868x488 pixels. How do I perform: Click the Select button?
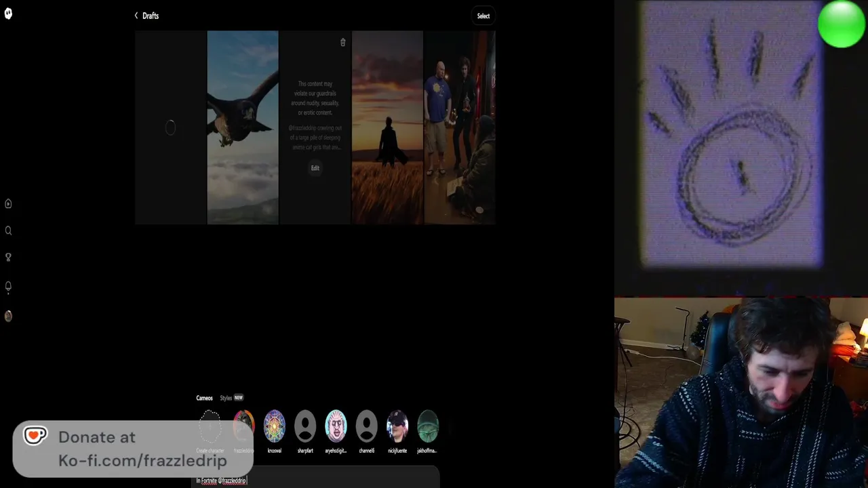pos(484,16)
